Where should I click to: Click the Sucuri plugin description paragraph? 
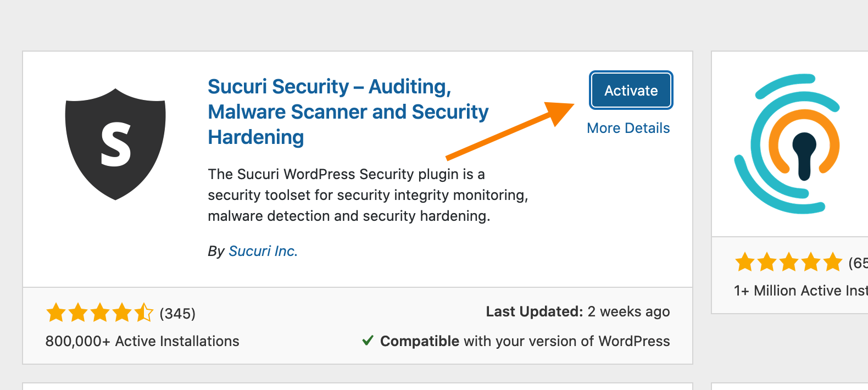tap(368, 195)
